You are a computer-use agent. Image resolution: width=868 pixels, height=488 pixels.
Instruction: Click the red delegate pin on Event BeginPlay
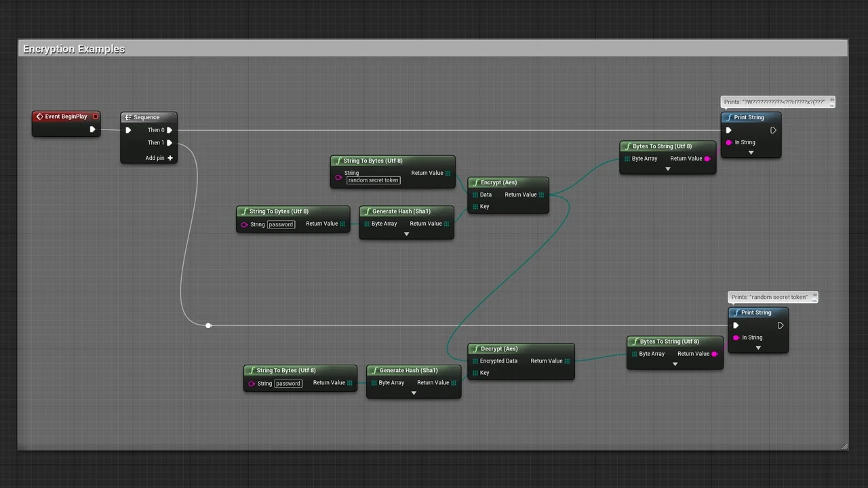click(x=96, y=117)
